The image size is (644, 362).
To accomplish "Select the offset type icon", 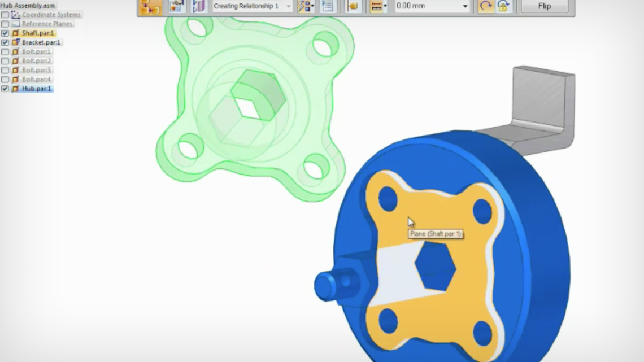I will 376,6.
